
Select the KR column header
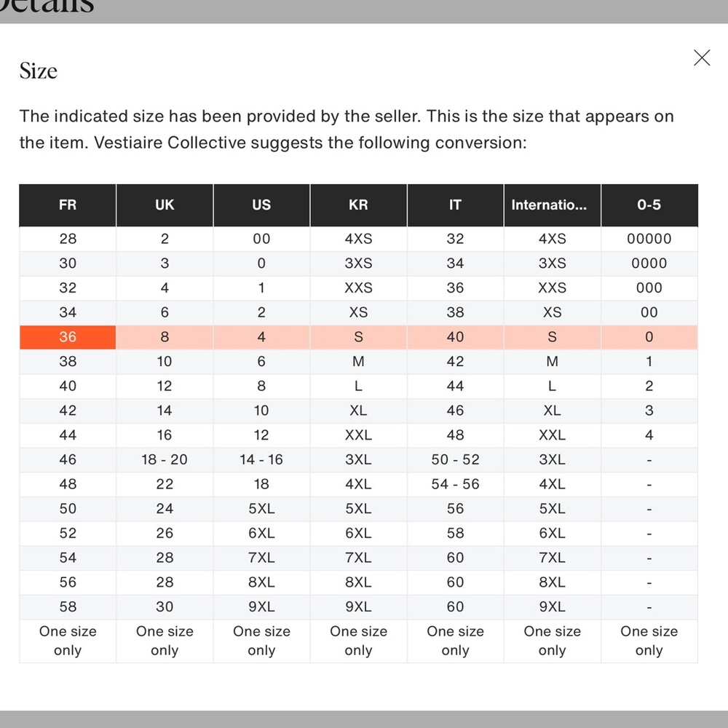pos(358,205)
